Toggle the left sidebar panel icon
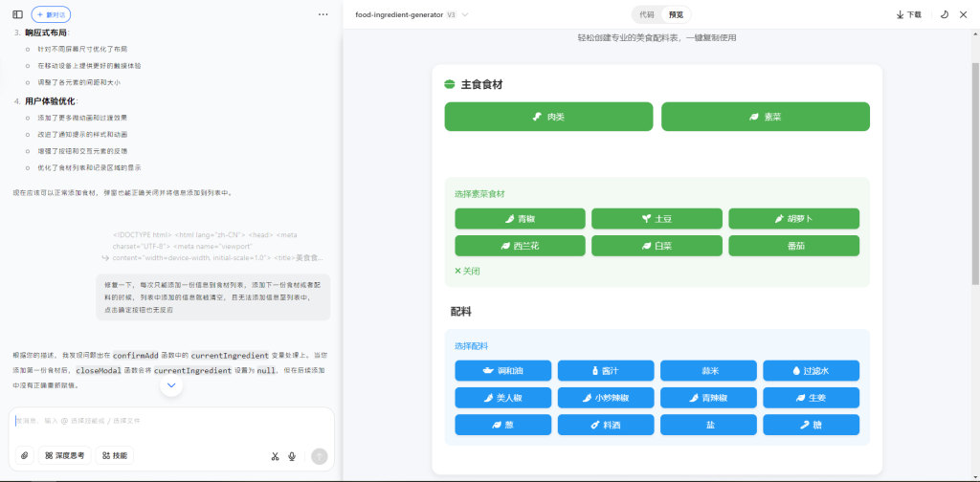Image resolution: width=980 pixels, height=482 pixels. click(17, 14)
